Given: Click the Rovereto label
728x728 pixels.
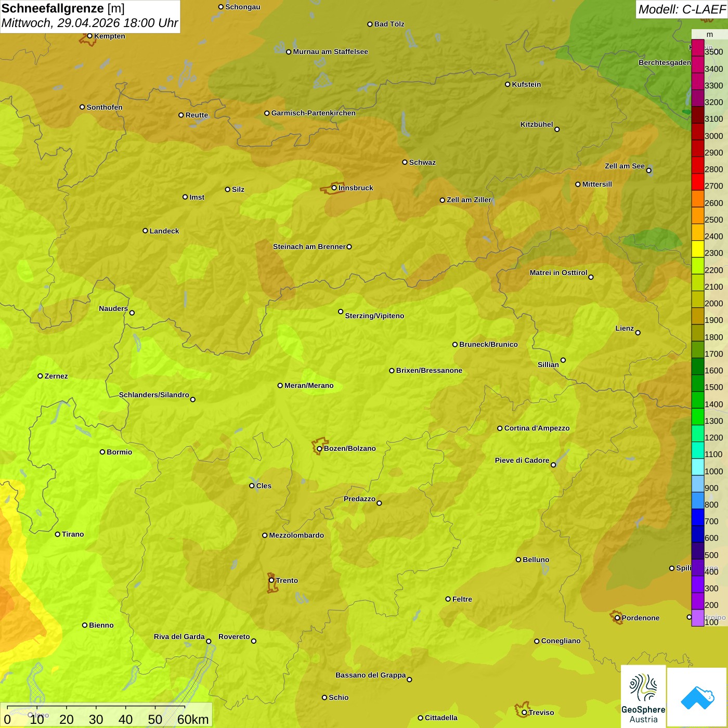Looking at the screenshot, I should pyautogui.click(x=234, y=636).
